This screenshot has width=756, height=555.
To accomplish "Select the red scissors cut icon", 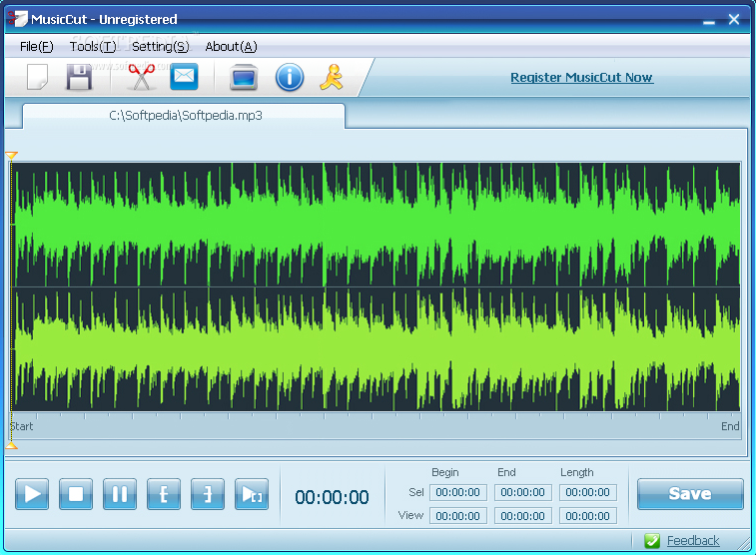I will click(x=141, y=77).
